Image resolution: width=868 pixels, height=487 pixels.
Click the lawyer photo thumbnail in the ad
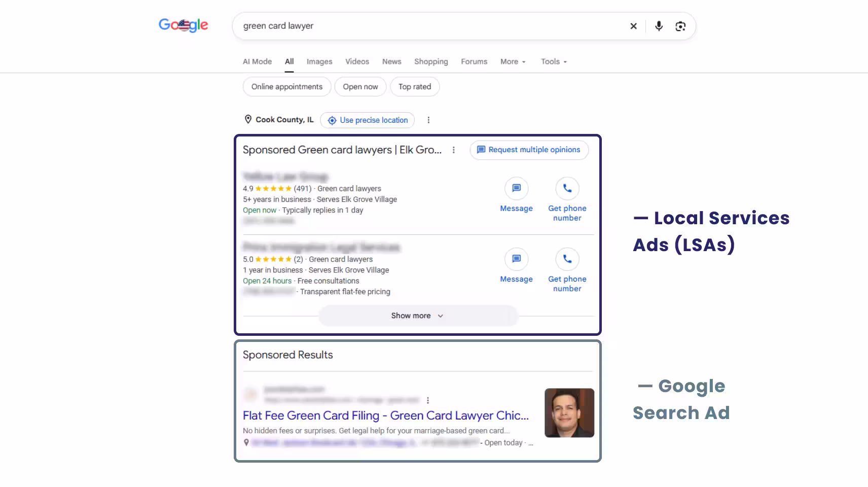coord(569,413)
